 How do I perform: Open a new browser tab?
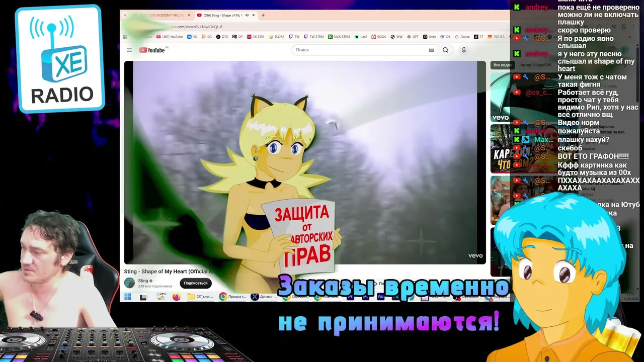263,15
